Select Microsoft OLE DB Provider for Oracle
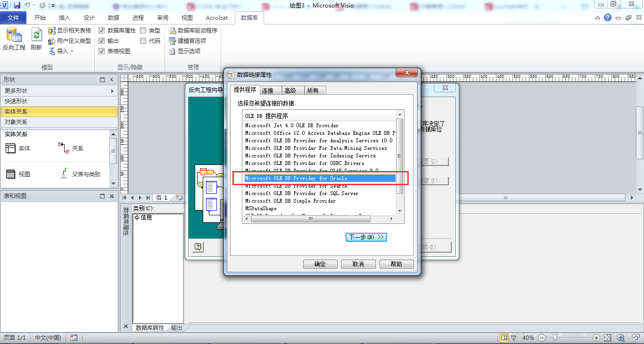This screenshot has width=644, height=344. 320,178
